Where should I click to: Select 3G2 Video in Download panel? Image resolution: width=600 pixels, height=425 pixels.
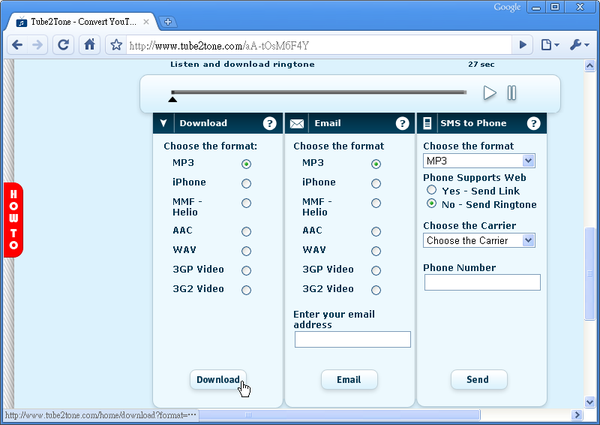(246, 290)
